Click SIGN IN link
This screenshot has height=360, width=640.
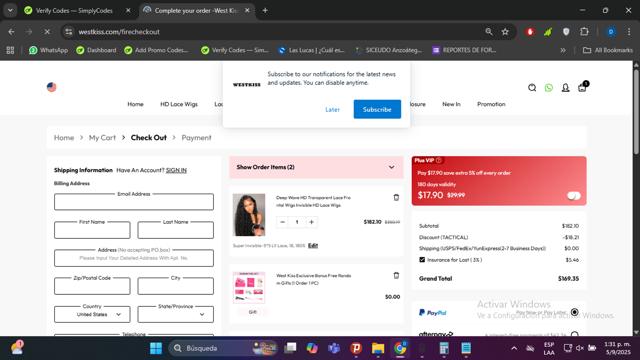click(176, 170)
